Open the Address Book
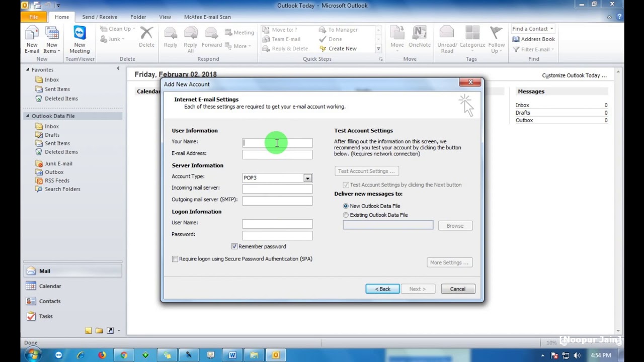This screenshot has width=644, height=362. tap(533, 39)
